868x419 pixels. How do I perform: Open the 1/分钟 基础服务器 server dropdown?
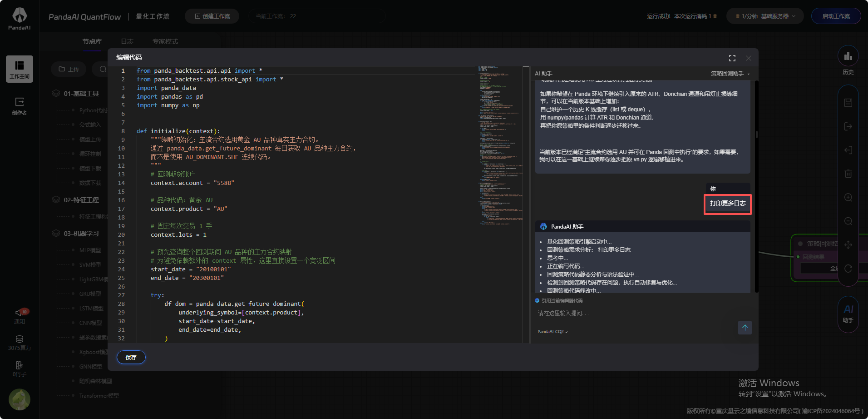point(765,16)
